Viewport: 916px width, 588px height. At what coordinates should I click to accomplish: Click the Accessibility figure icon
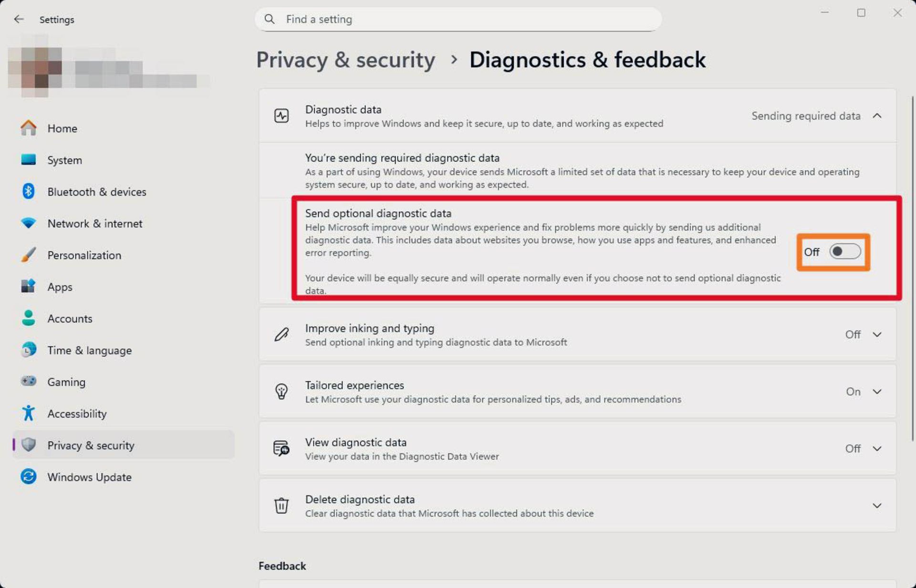pos(29,413)
